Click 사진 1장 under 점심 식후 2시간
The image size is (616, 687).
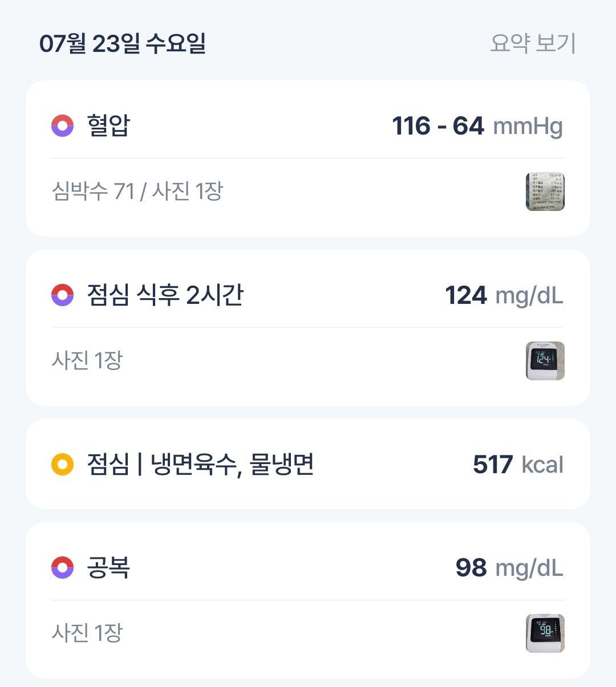click(x=87, y=360)
